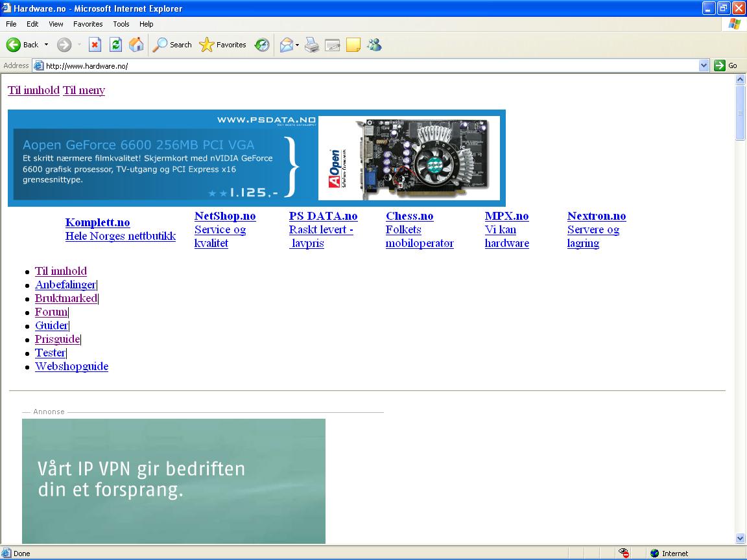Click the Print icon

312,45
